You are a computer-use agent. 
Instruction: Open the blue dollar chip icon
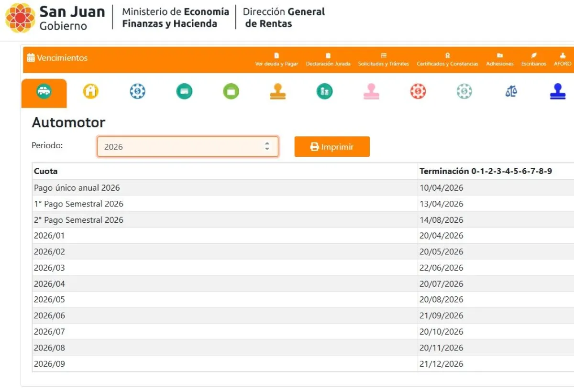pyautogui.click(x=138, y=91)
